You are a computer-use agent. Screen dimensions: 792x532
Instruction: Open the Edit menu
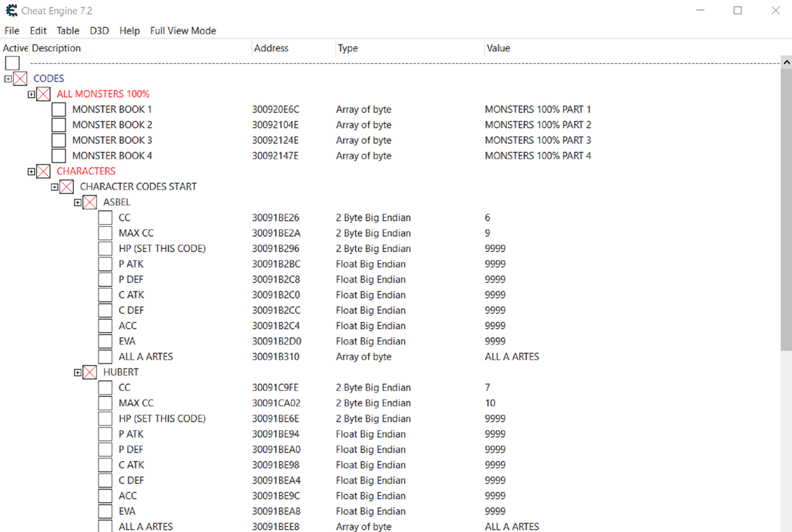[x=38, y=31]
